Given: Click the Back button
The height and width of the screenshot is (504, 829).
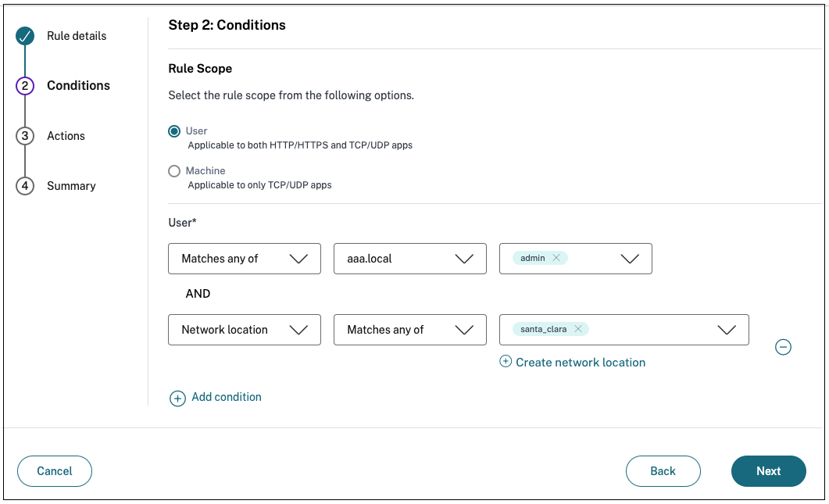Looking at the screenshot, I should point(663,471).
